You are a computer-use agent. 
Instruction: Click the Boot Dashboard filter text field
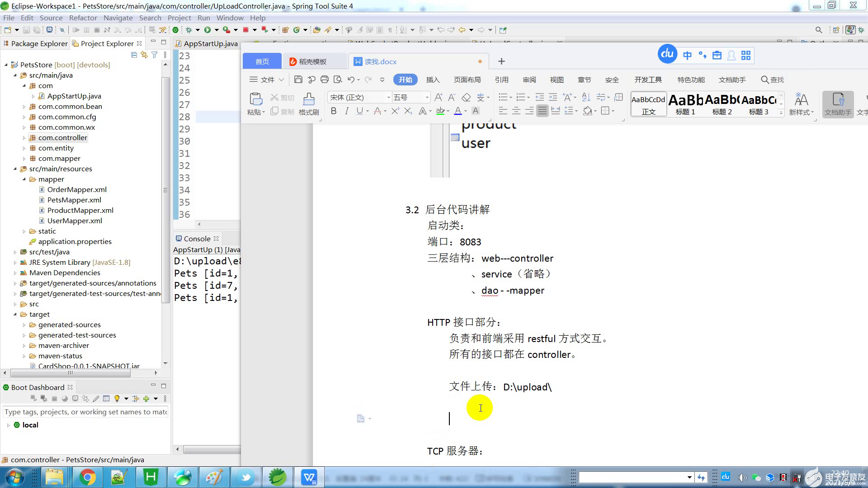pyautogui.click(x=85, y=412)
